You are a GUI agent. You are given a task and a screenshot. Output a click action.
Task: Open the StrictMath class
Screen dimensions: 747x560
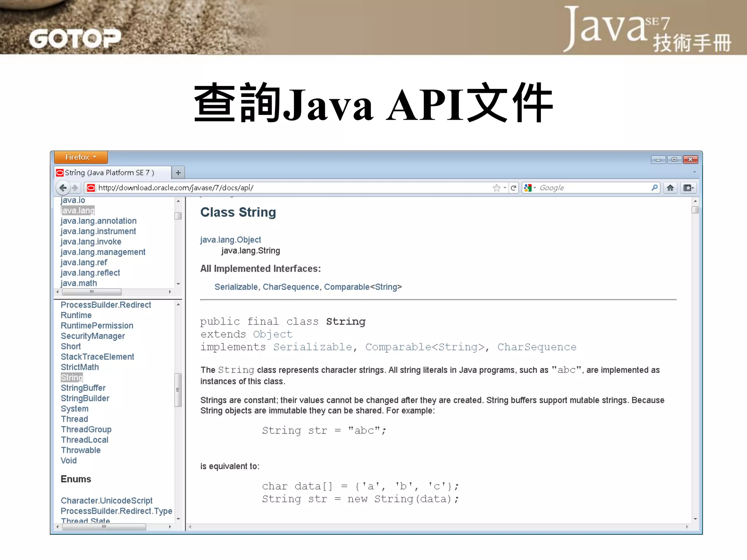[80, 367]
